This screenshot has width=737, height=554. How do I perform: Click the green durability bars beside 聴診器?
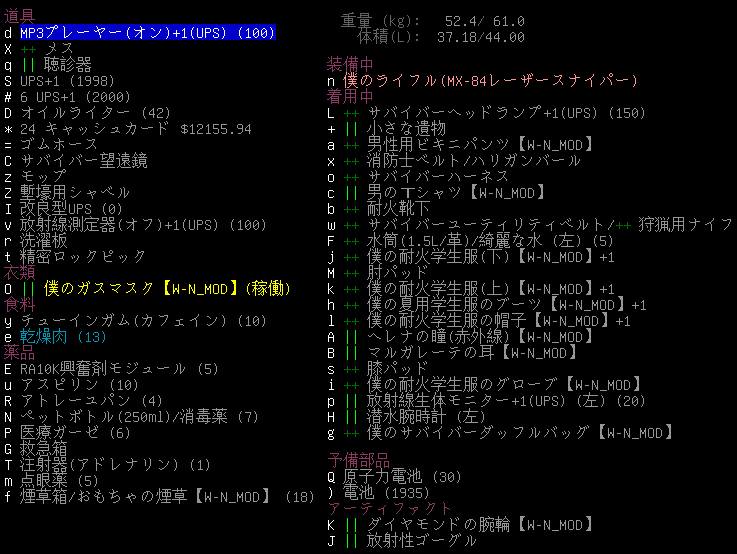coord(28,65)
